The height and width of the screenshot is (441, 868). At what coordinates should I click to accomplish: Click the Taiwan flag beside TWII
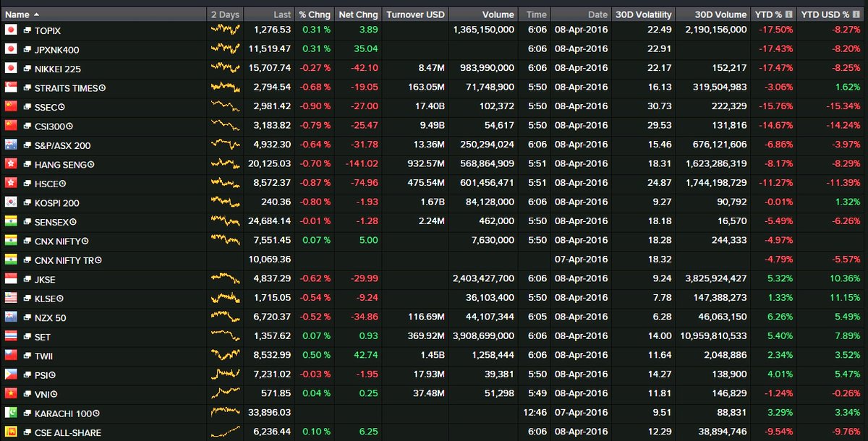[10, 356]
